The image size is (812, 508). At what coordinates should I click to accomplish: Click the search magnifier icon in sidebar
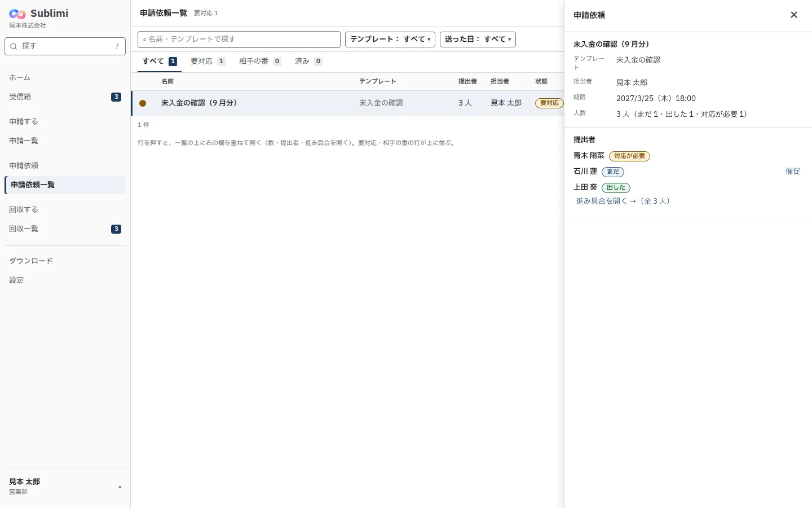14,46
